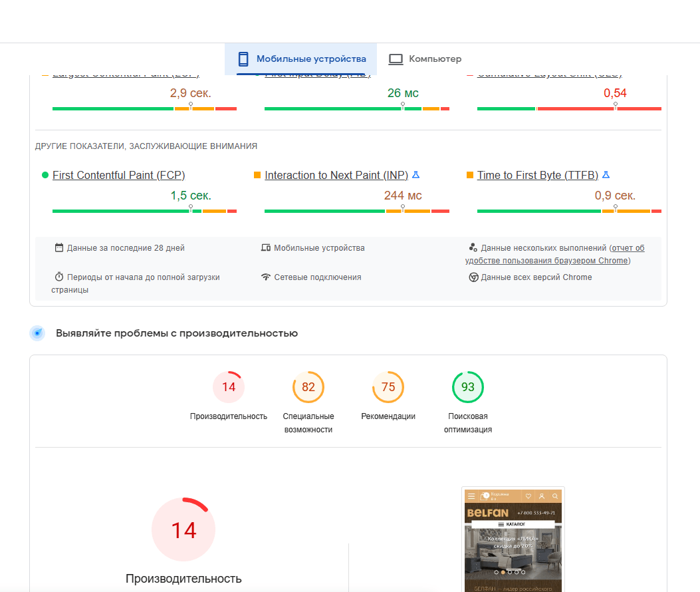Click the multiple-runs icon beside Данные нескольких выполнений
Image resolution: width=700 pixels, height=592 pixels.
coord(473,247)
